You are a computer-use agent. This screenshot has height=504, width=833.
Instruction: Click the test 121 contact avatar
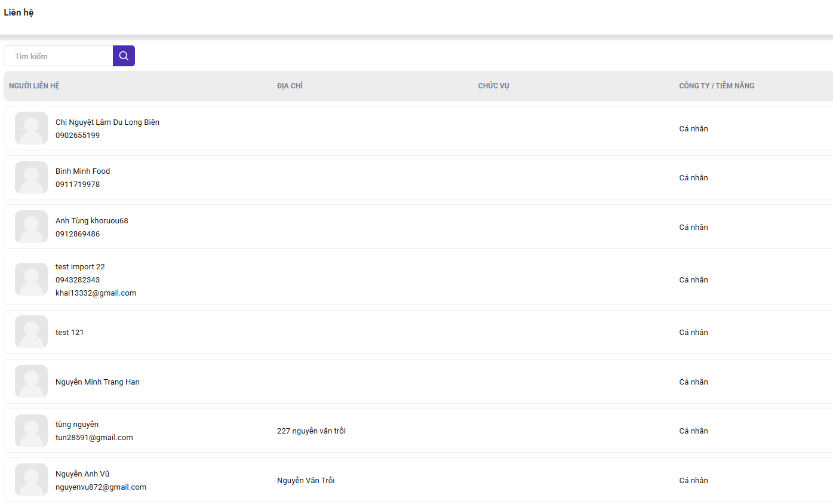(31, 332)
